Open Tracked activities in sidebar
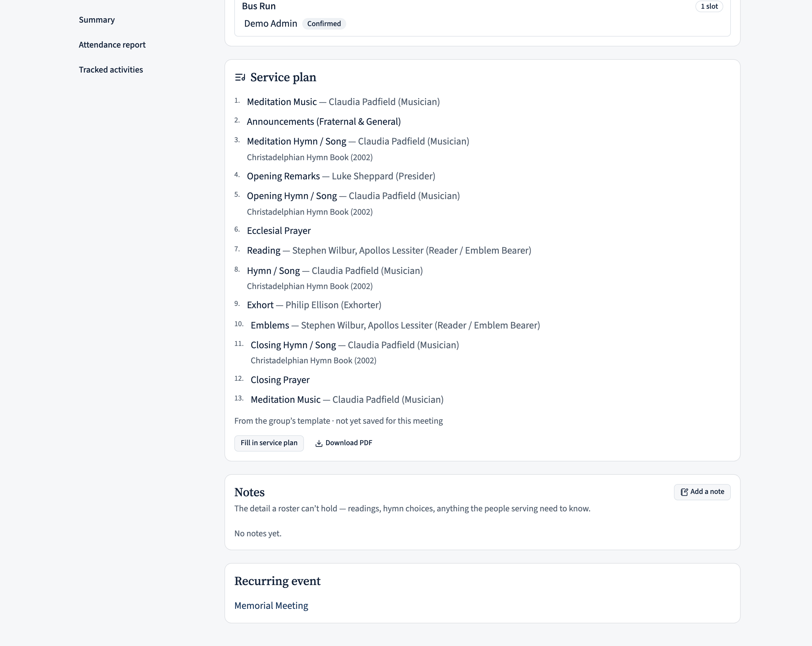Viewport: 812px width, 646px height. coord(111,70)
